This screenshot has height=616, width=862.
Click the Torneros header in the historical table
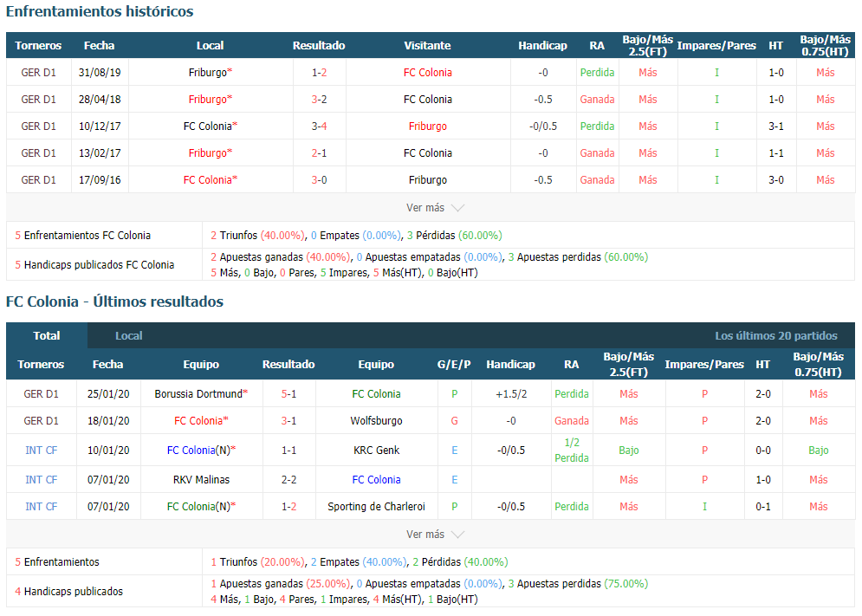tap(38, 46)
